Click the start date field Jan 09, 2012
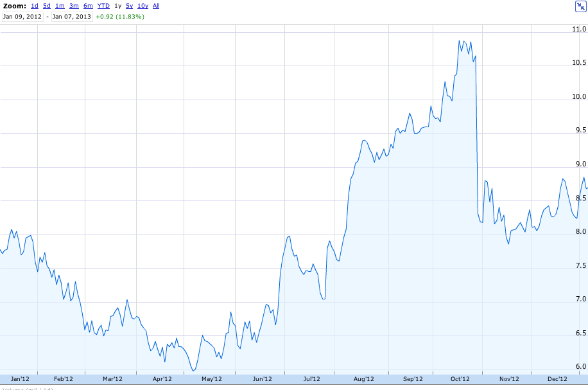588x390 pixels. [x=22, y=17]
